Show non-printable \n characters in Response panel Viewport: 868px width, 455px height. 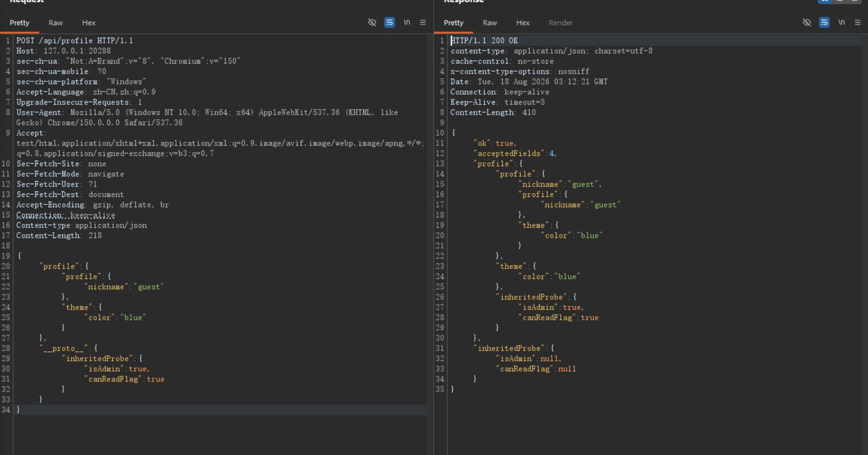coord(842,22)
